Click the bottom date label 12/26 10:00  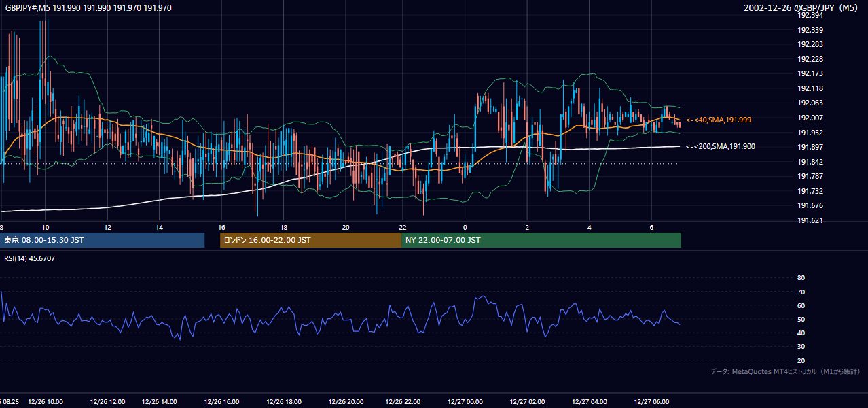click(46, 402)
